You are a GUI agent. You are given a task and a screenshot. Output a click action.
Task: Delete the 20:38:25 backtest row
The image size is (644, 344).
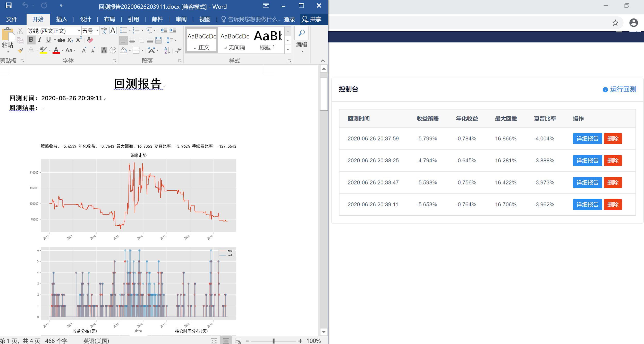[x=613, y=161]
